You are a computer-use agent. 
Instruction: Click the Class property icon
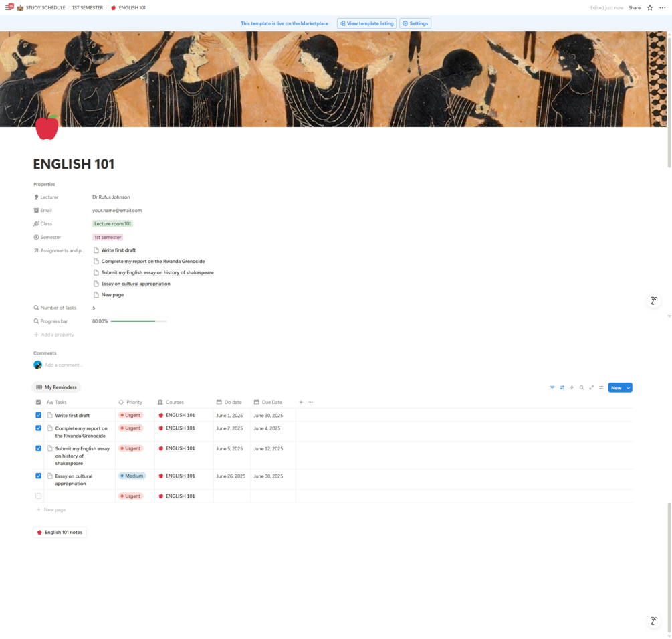tap(36, 224)
